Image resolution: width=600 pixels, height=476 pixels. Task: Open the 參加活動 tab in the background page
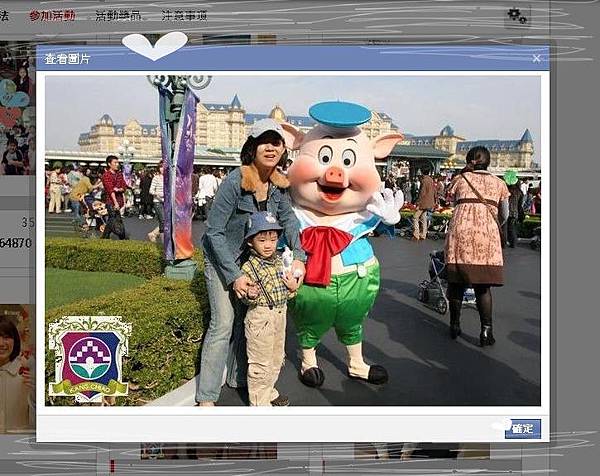point(52,16)
